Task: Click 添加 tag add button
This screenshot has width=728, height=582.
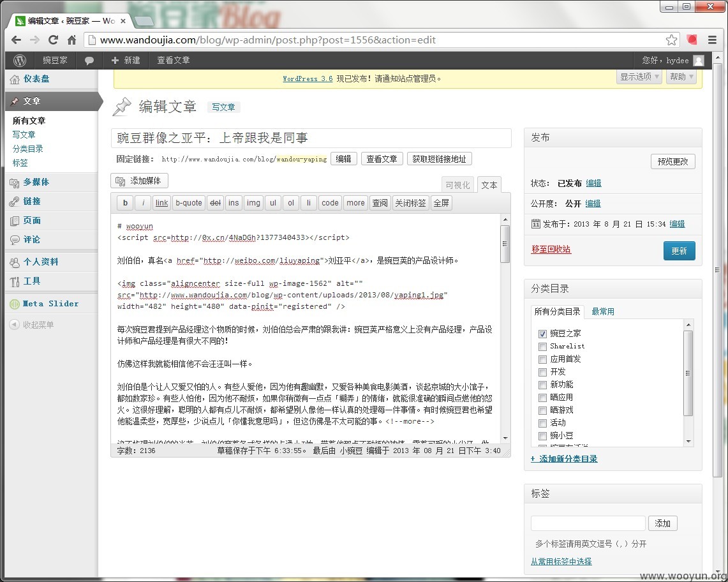Action: (x=662, y=523)
